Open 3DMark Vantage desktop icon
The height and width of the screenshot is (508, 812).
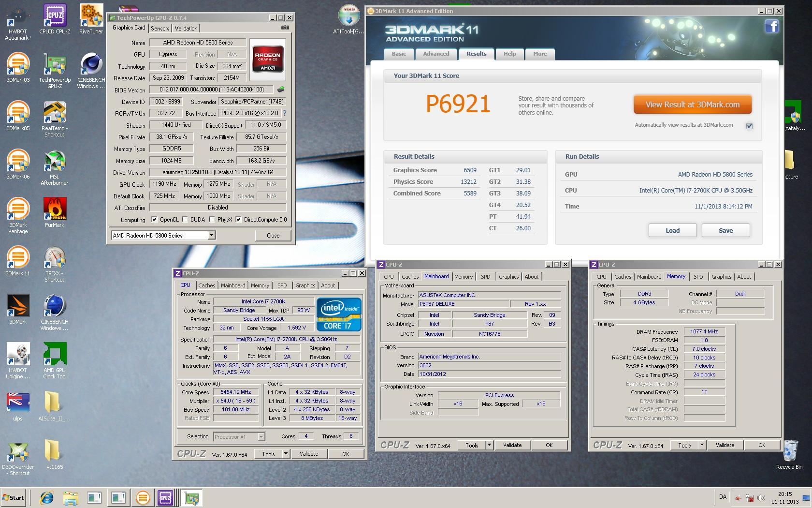pos(18,215)
